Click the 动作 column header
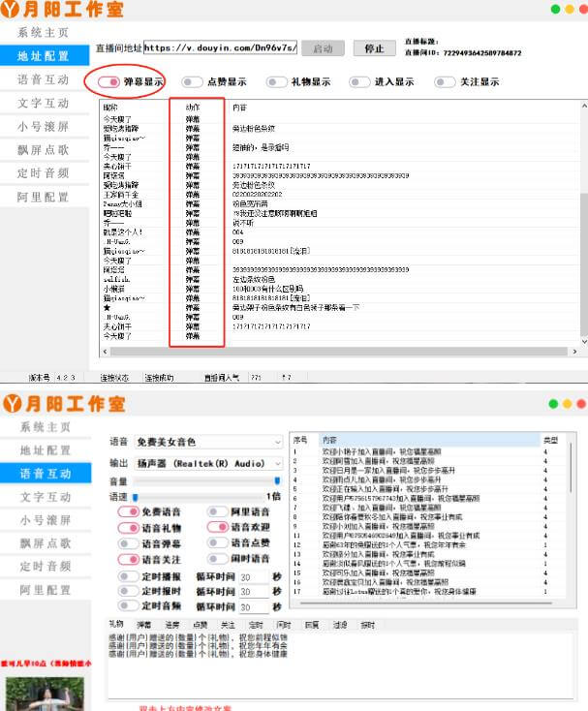 pyautogui.click(x=193, y=108)
